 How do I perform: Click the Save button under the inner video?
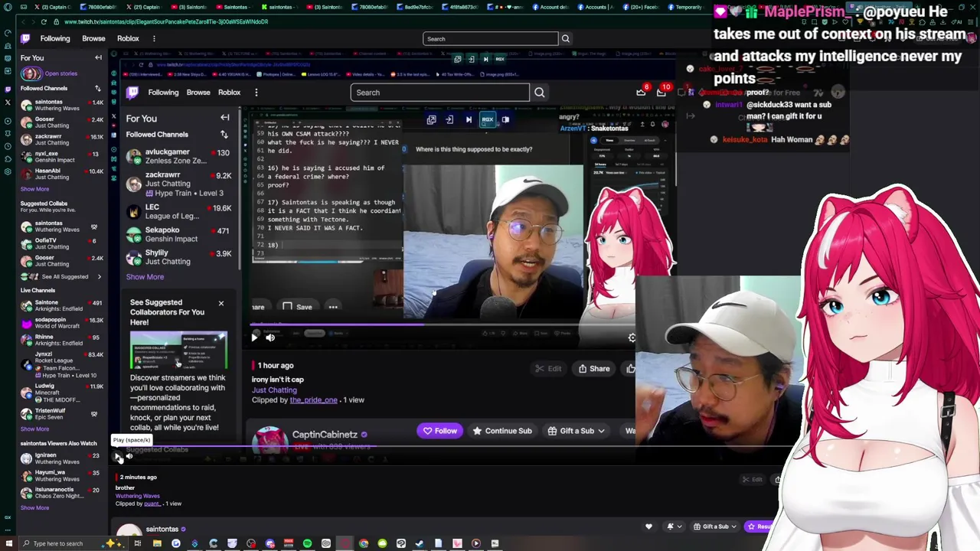pos(298,307)
